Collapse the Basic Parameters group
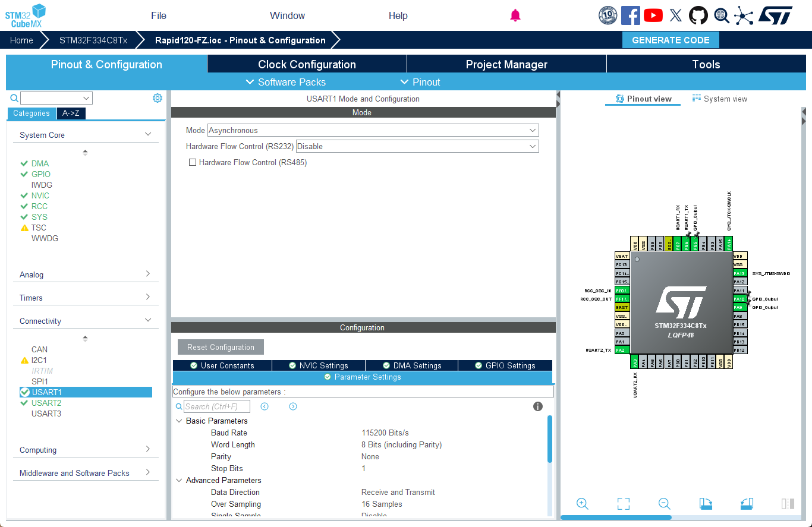 (x=179, y=421)
